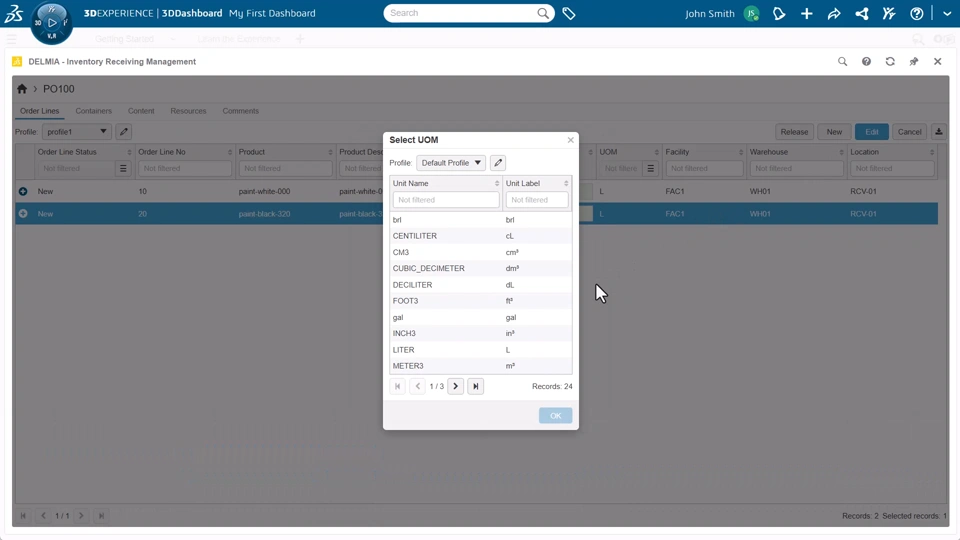
Task: Select the gal unit row
Action: point(481,317)
